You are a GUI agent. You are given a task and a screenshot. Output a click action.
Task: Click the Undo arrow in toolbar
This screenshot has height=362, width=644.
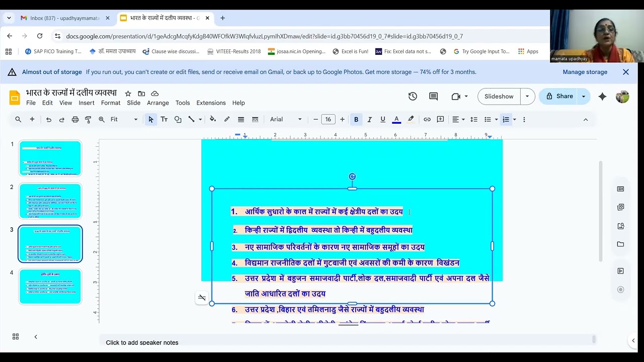[x=49, y=119]
